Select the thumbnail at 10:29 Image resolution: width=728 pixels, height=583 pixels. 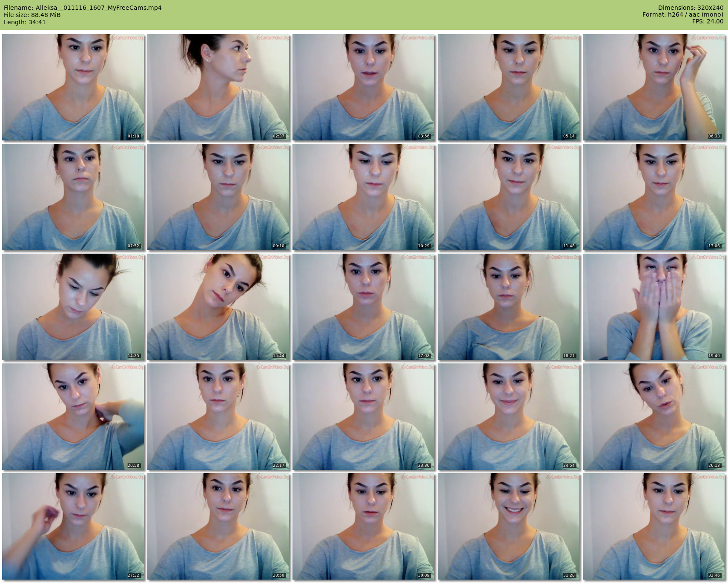[x=364, y=197]
